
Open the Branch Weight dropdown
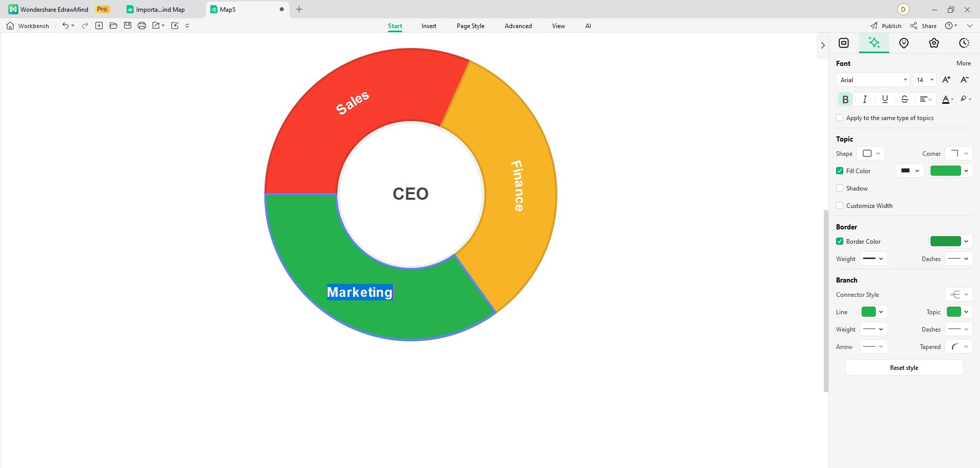click(x=874, y=329)
